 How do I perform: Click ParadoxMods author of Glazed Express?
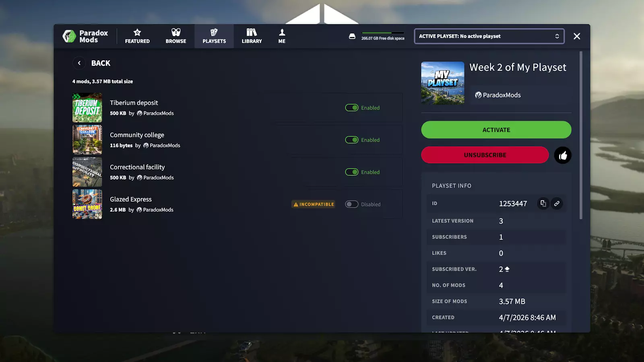click(155, 210)
